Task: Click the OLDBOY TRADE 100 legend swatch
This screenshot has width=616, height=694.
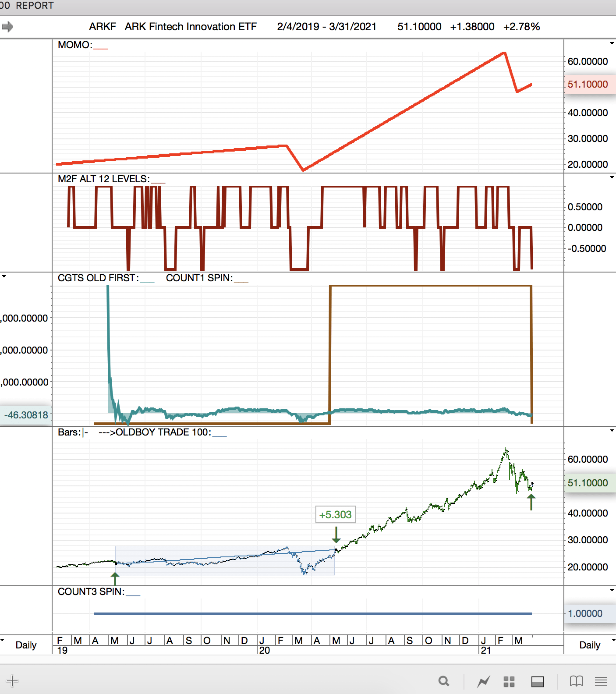Action: pos(219,435)
